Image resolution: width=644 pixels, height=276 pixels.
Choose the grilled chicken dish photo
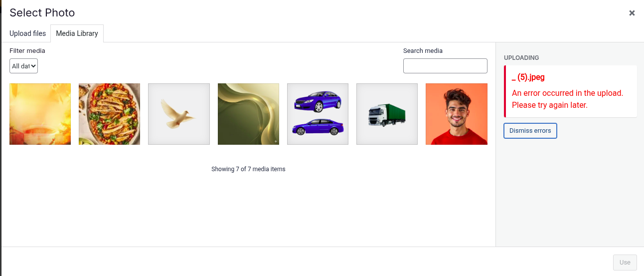coord(109,114)
